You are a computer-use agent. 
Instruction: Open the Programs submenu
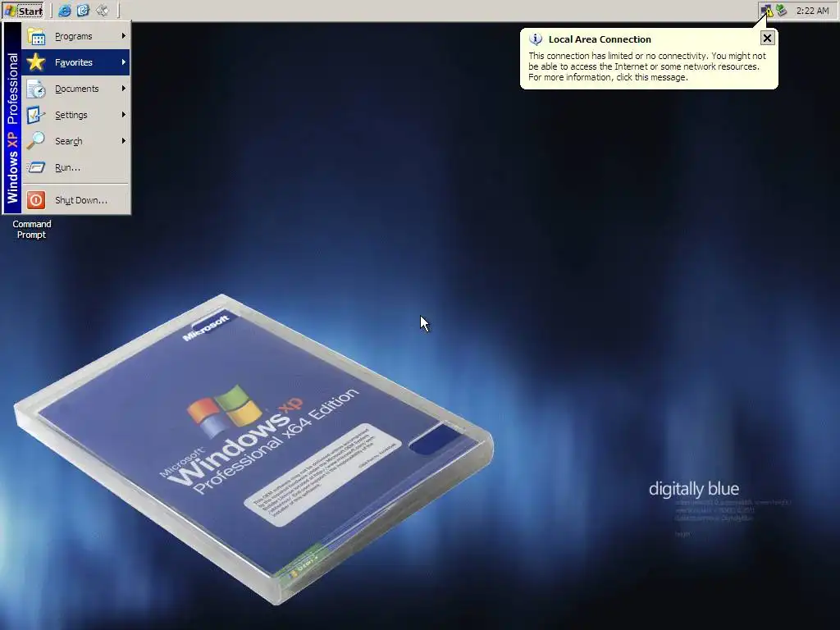[75, 36]
